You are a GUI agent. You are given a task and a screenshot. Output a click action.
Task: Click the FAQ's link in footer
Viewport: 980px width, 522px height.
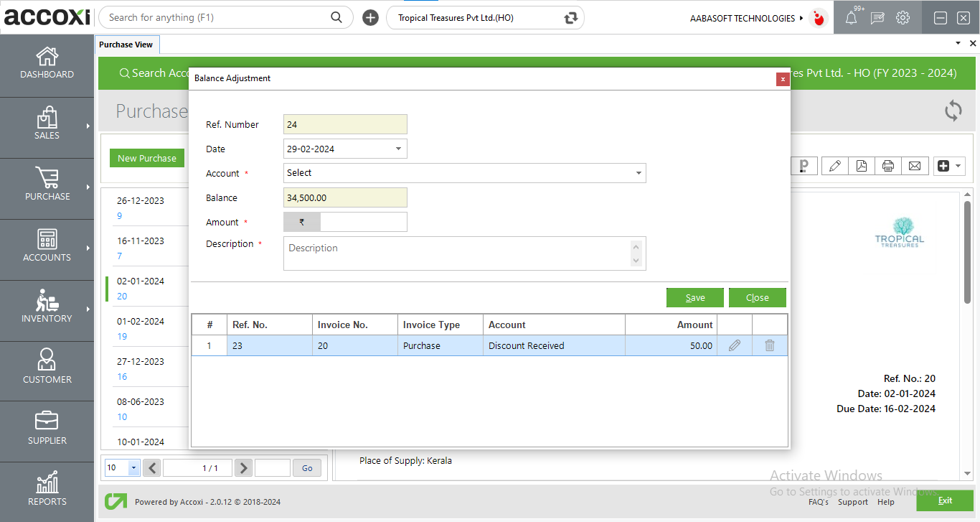(x=818, y=502)
